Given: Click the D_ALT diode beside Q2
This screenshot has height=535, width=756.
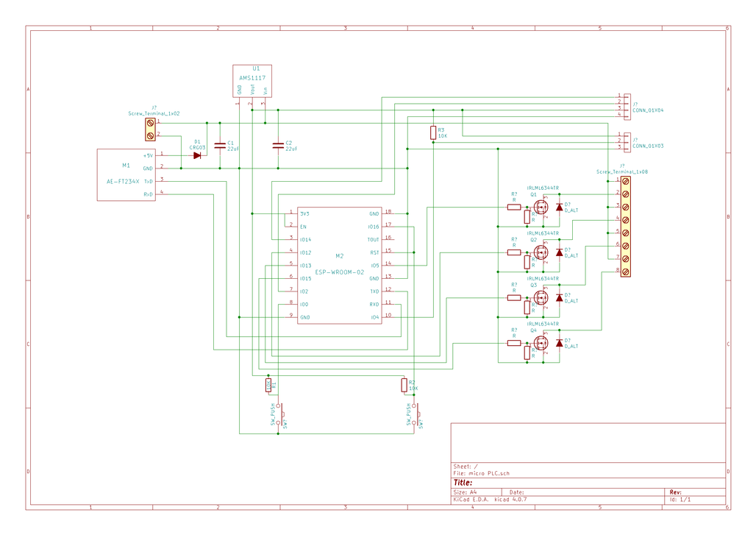Looking at the screenshot, I should click(x=560, y=252).
